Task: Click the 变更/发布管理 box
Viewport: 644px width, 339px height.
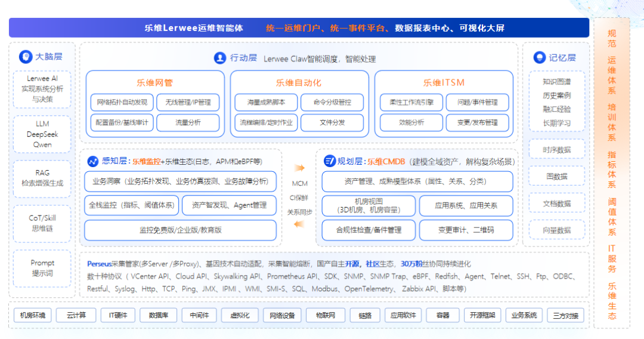Action: (x=477, y=122)
